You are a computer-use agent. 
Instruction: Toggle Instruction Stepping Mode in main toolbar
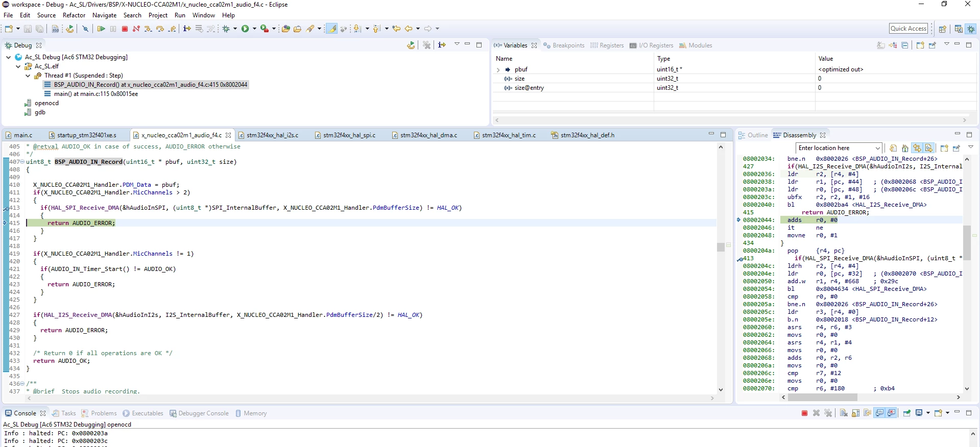(187, 29)
